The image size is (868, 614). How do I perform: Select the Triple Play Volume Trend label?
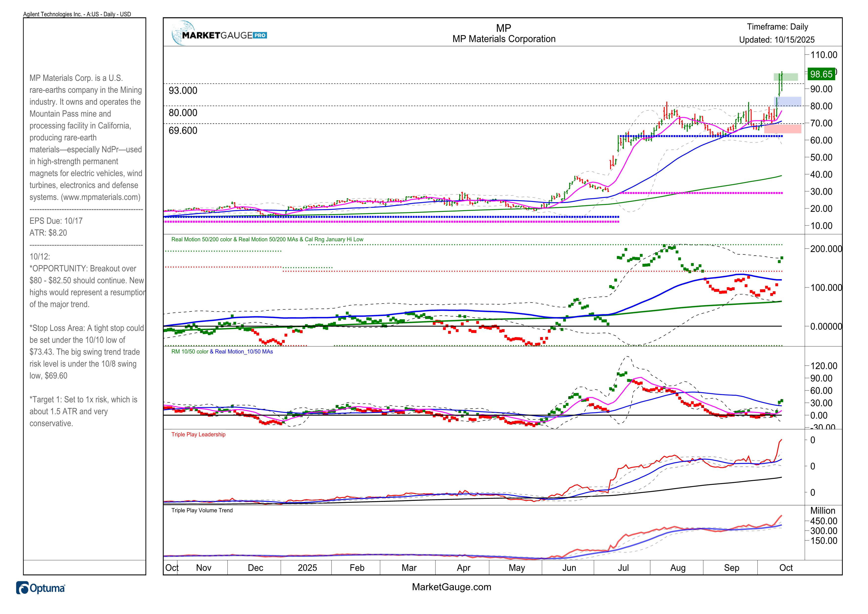click(x=202, y=510)
